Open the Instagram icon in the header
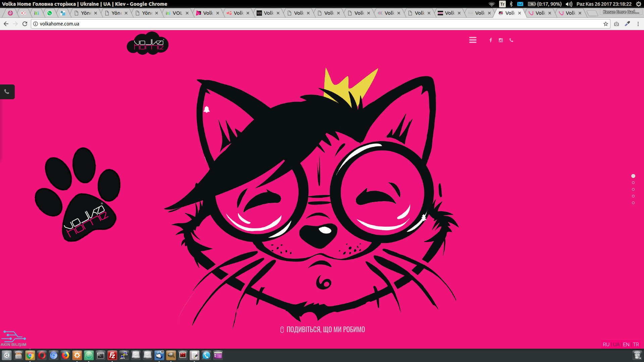Image resolution: width=644 pixels, height=362 pixels. (x=501, y=40)
